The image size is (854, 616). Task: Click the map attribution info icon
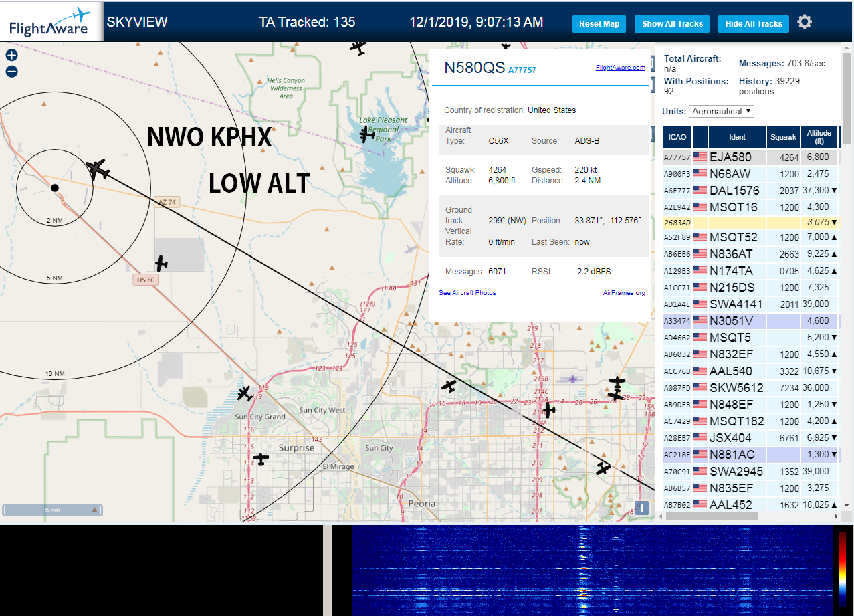(642, 508)
